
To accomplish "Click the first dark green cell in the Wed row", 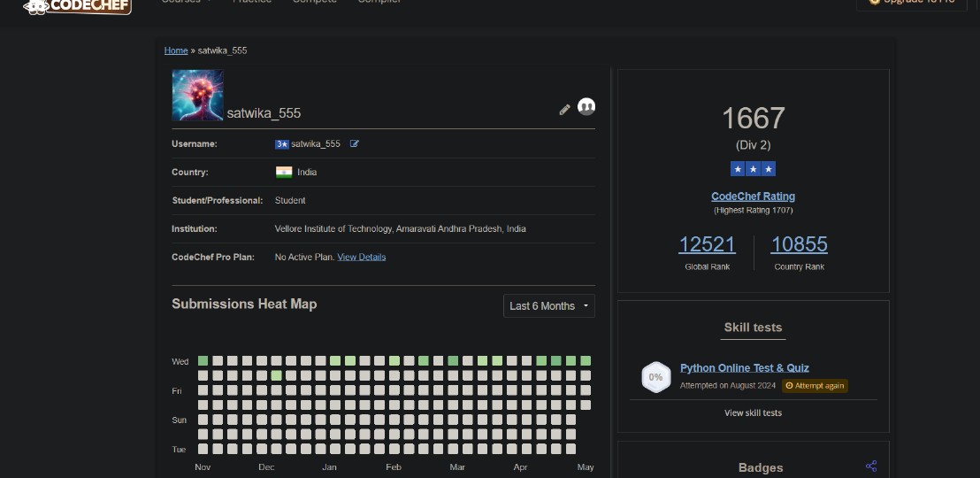I will 203,361.
